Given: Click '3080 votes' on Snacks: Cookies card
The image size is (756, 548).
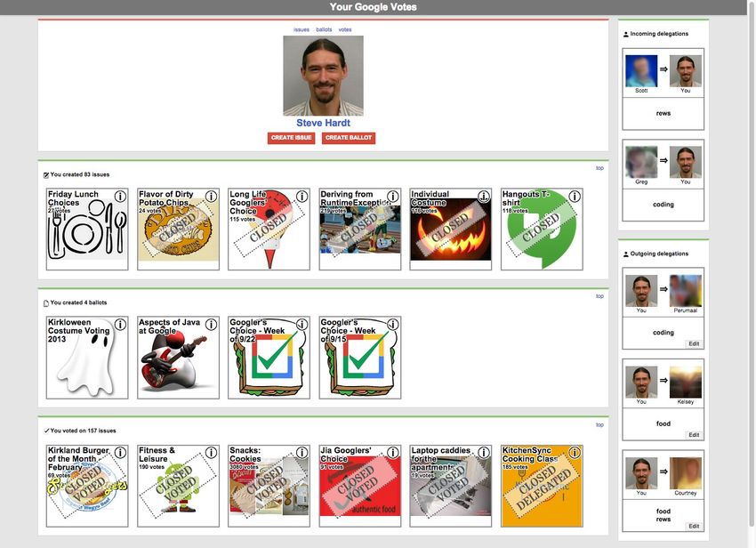Looking at the screenshot, I should click(243, 467).
